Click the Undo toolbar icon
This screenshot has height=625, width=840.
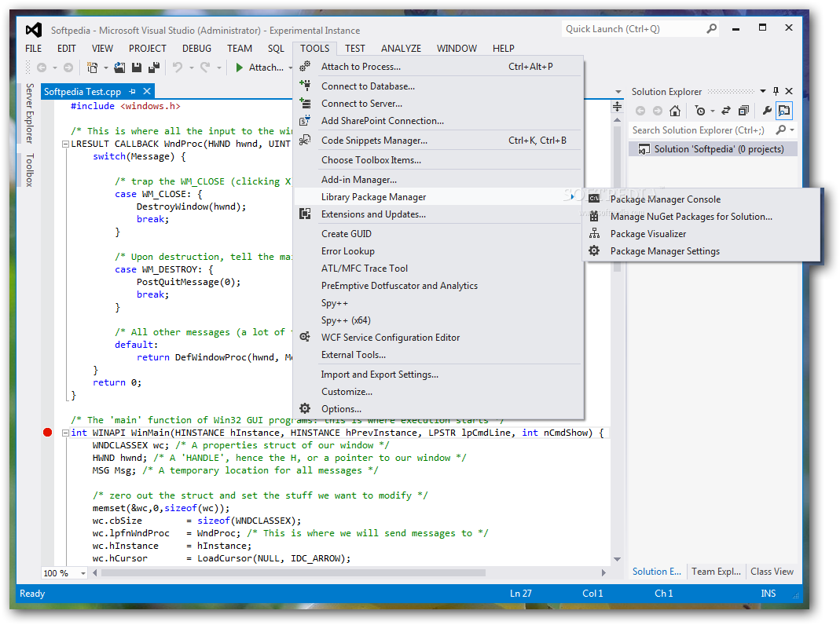178,68
